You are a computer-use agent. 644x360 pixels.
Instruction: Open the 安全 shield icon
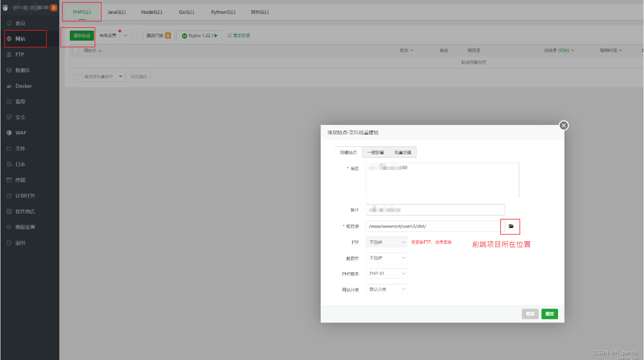[9, 117]
